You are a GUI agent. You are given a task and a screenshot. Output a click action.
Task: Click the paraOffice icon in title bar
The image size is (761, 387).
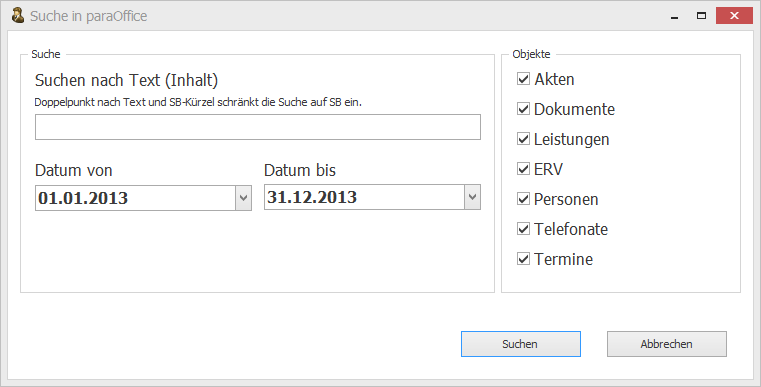[x=18, y=16]
